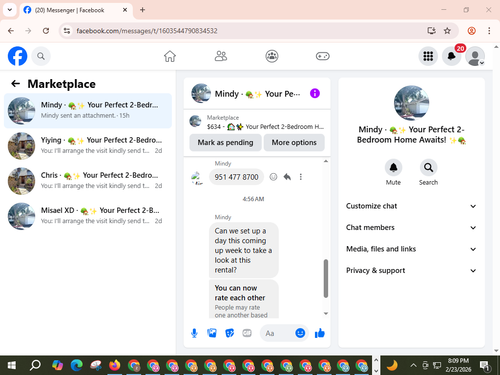
Task: Open the browser tab search dropdown arrow
Action: 10,10
